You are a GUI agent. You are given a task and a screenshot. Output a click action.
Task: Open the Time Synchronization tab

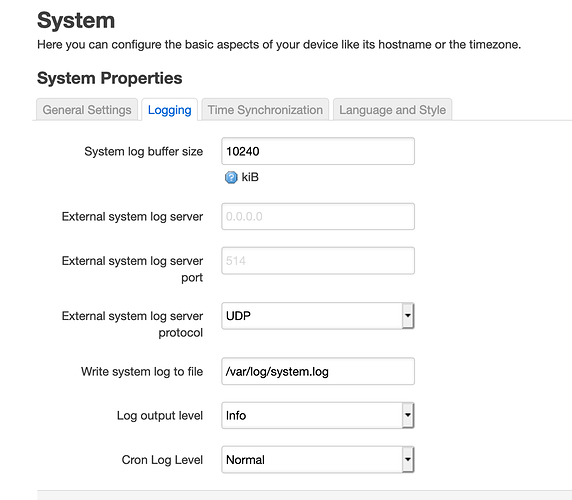coord(265,110)
